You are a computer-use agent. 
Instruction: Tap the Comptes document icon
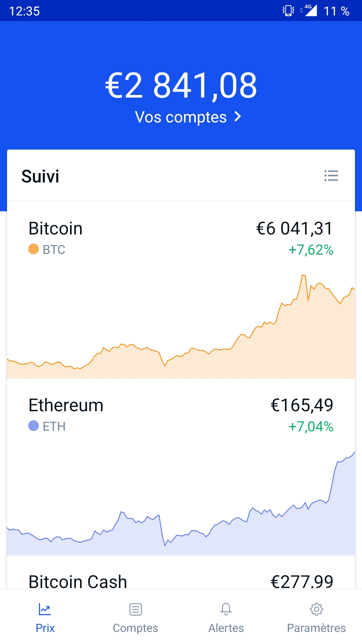click(135, 609)
